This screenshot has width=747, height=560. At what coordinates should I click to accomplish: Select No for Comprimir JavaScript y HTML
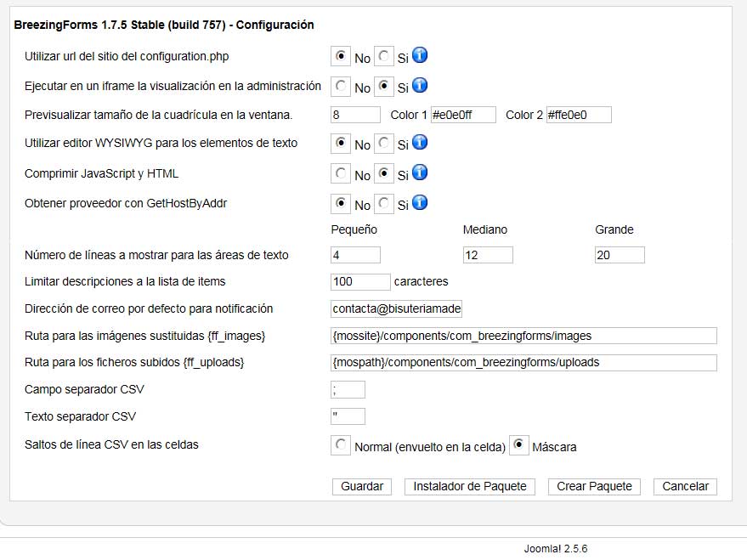pos(341,173)
